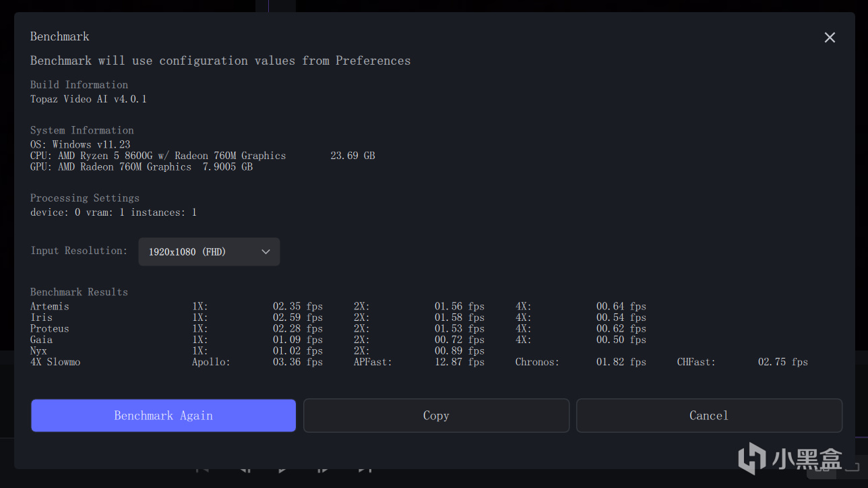868x488 pixels.
Task: Click the 'Chronos:' label
Action: coord(538,362)
